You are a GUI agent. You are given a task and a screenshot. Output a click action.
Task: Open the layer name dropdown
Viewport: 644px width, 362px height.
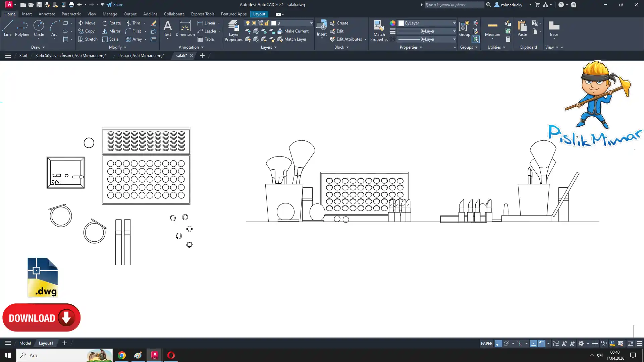(311, 23)
